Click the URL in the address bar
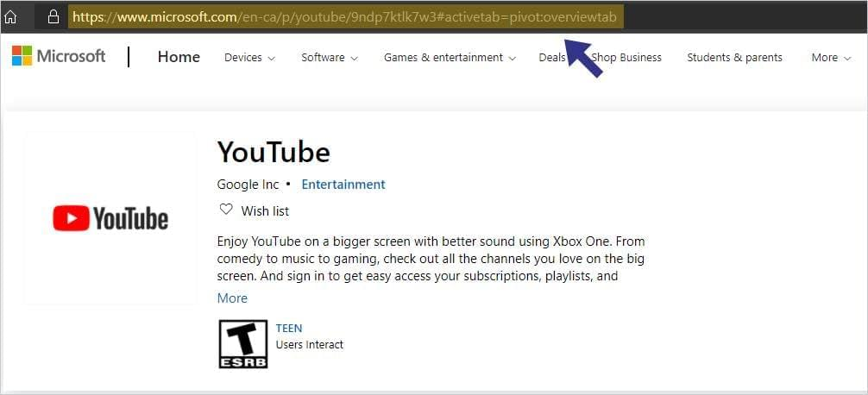Viewport: 868px width, 395px height. [345, 17]
